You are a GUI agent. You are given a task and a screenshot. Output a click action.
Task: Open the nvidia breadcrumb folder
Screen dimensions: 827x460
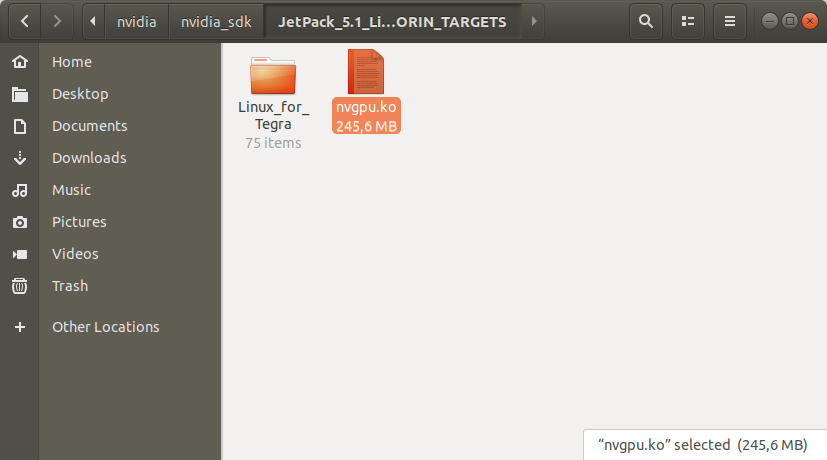tap(137, 22)
